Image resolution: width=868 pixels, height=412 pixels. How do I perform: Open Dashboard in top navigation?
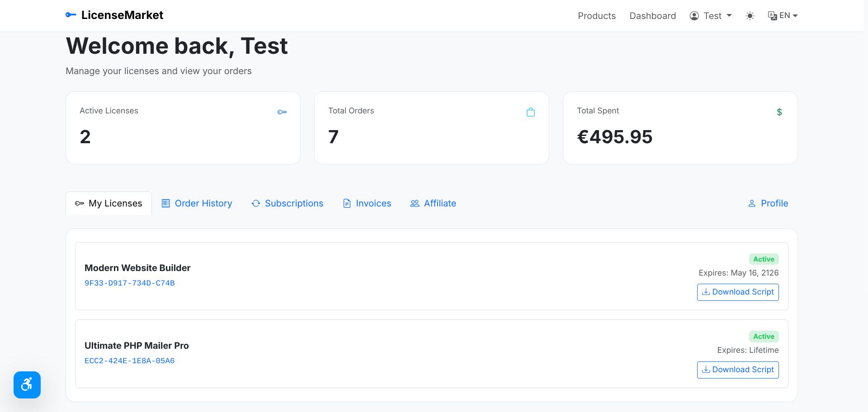pyautogui.click(x=653, y=16)
